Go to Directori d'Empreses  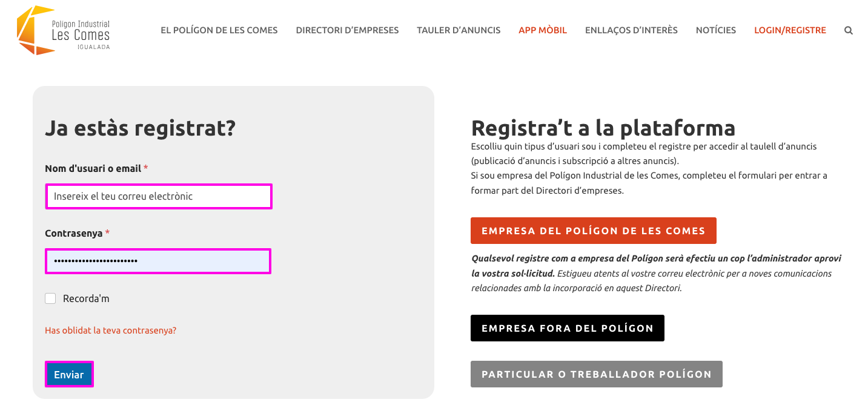coord(347,30)
